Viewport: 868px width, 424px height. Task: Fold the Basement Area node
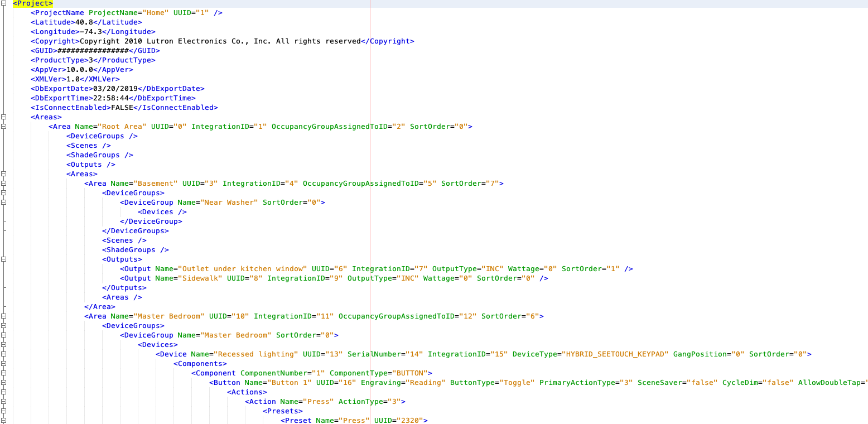pyautogui.click(x=4, y=184)
